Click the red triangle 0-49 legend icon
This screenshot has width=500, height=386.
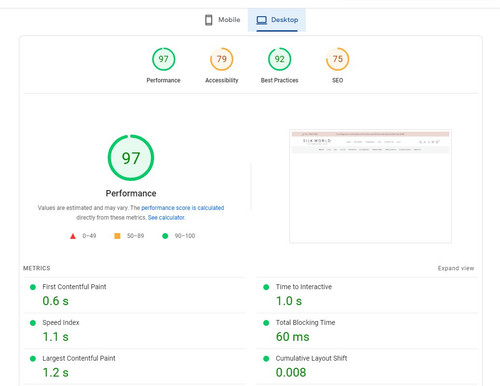click(73, 236)
